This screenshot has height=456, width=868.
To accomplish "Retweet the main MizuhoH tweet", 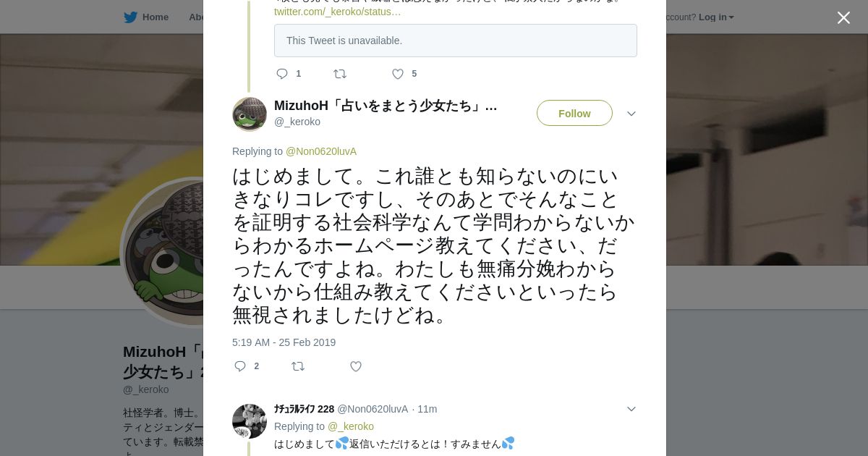I will tap(298, 366).
